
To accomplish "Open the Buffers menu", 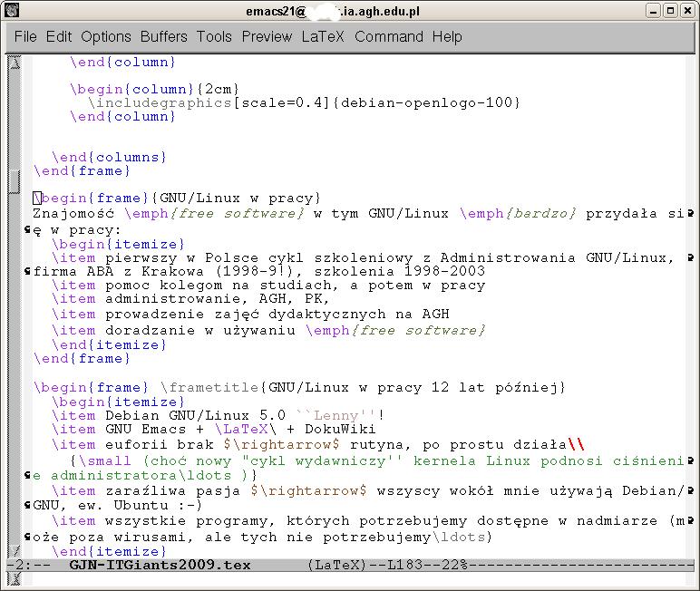I will click(x=163, y=36).
